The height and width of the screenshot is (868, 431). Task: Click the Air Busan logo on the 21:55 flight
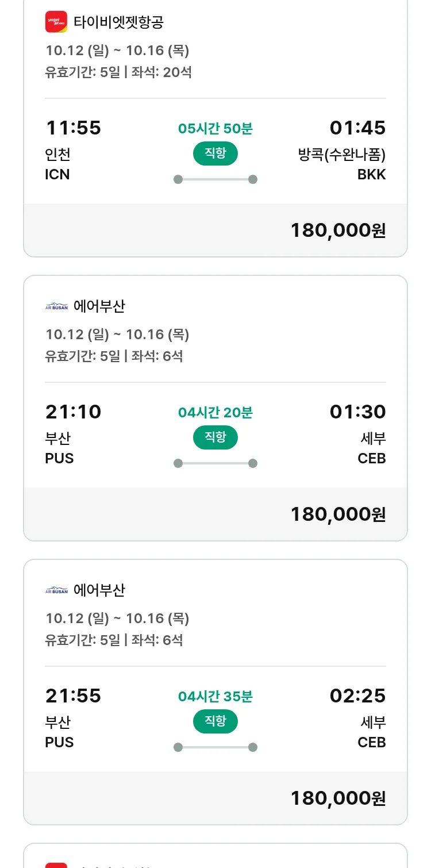(56, 590)
